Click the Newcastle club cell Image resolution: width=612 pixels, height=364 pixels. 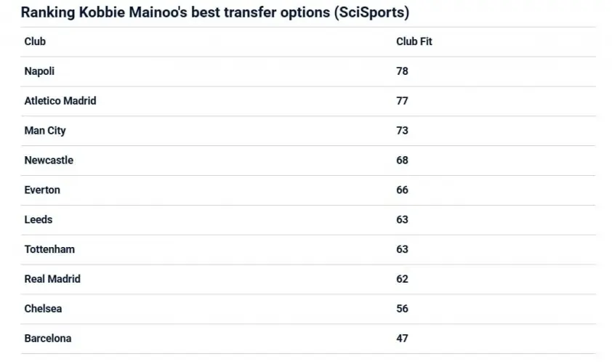[x=49, y=160]
